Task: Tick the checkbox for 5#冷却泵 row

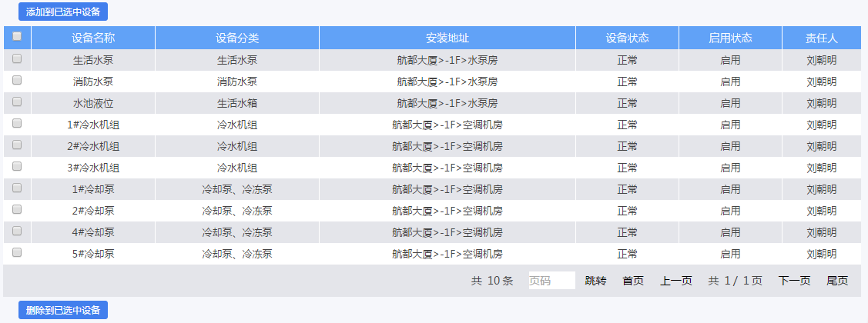Action: (17, 252)
